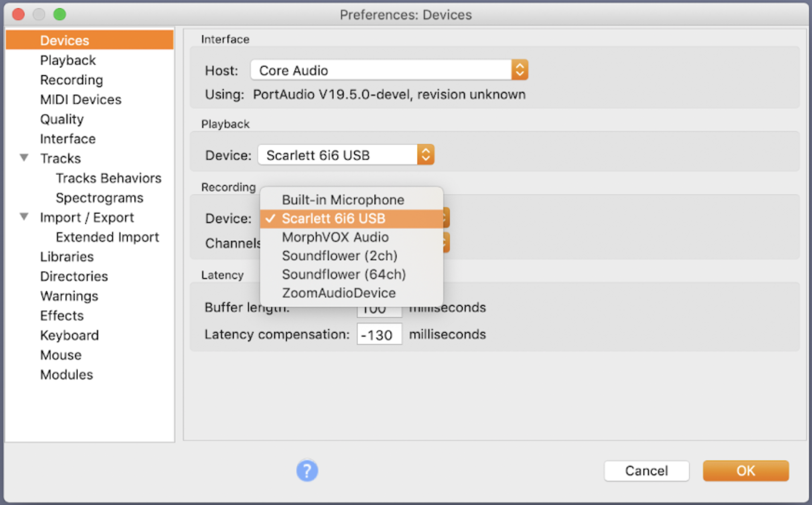Open the Host Core Audio dropdown

click(x=389, y=70)
